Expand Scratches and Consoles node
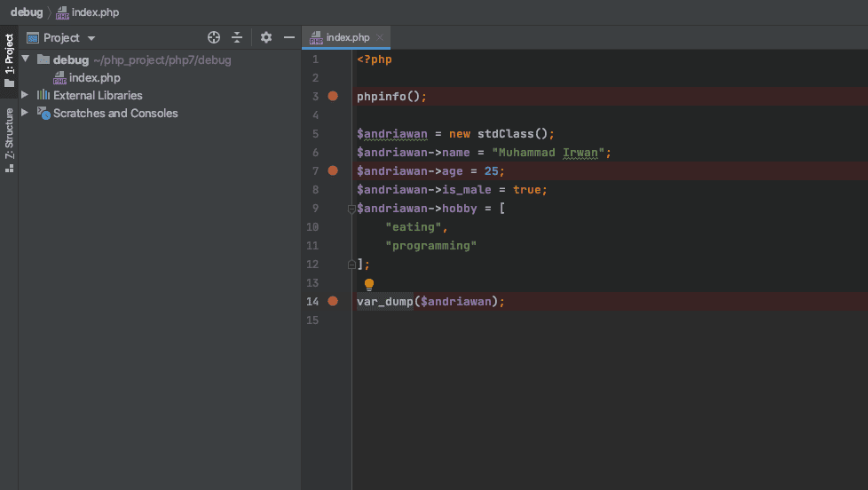The height and width of the screenshot is (490, 868). (25, 113)
